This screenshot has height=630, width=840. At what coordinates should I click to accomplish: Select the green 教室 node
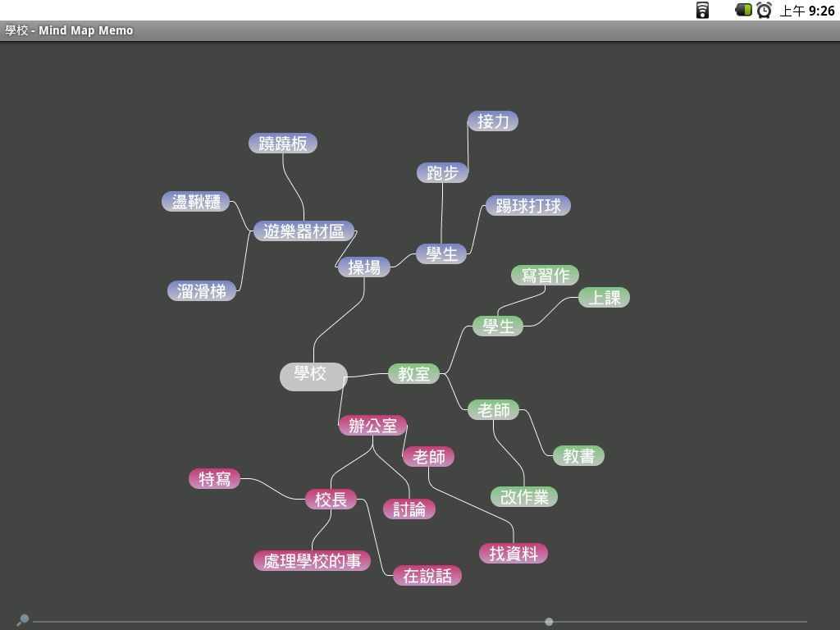pyautogui.click(x=413, y=374)
